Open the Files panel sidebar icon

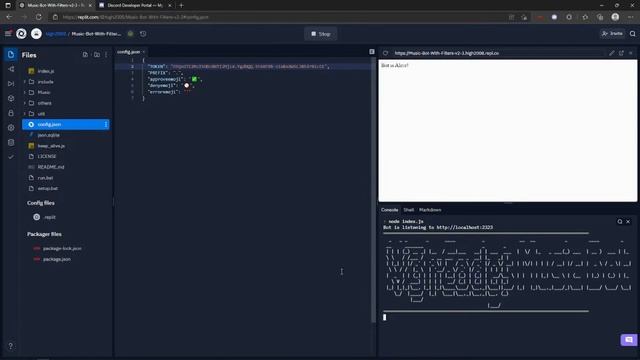(11, 55)
